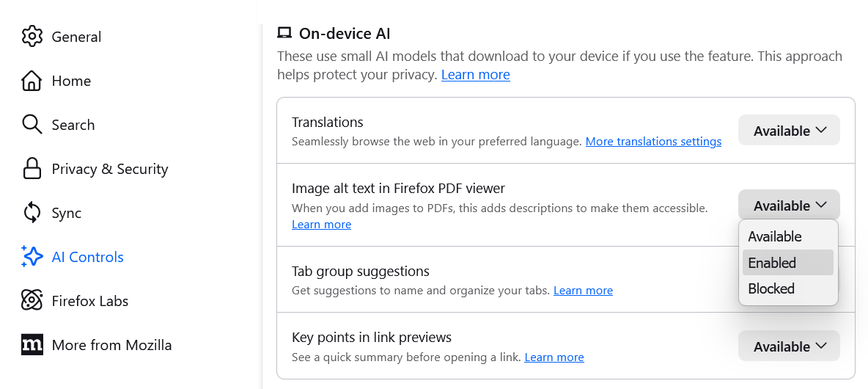Collapse the Image alt text dropdown
This screenshot has height=389, width=868.
tap(789, 206)
